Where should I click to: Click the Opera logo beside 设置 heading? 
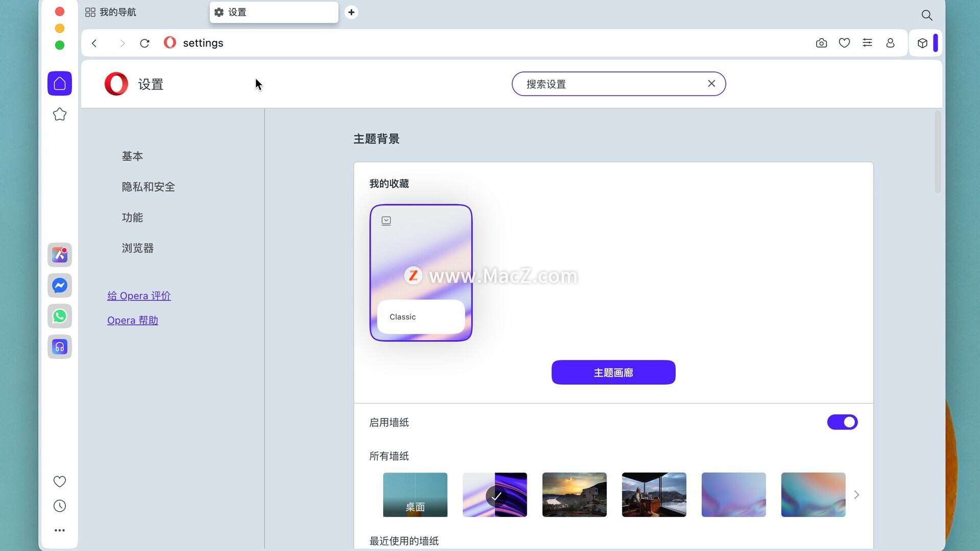coord(116,84)
